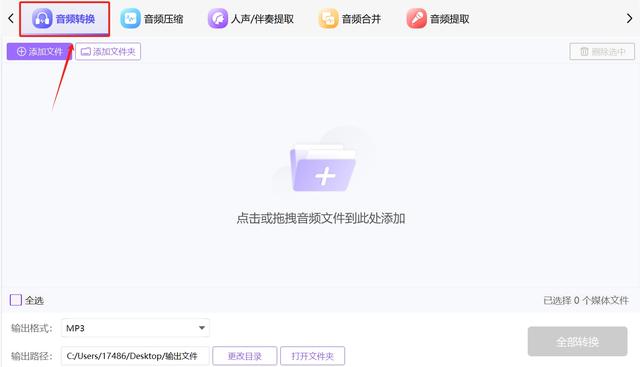Click the left arrow to go back

click(11, 18)
